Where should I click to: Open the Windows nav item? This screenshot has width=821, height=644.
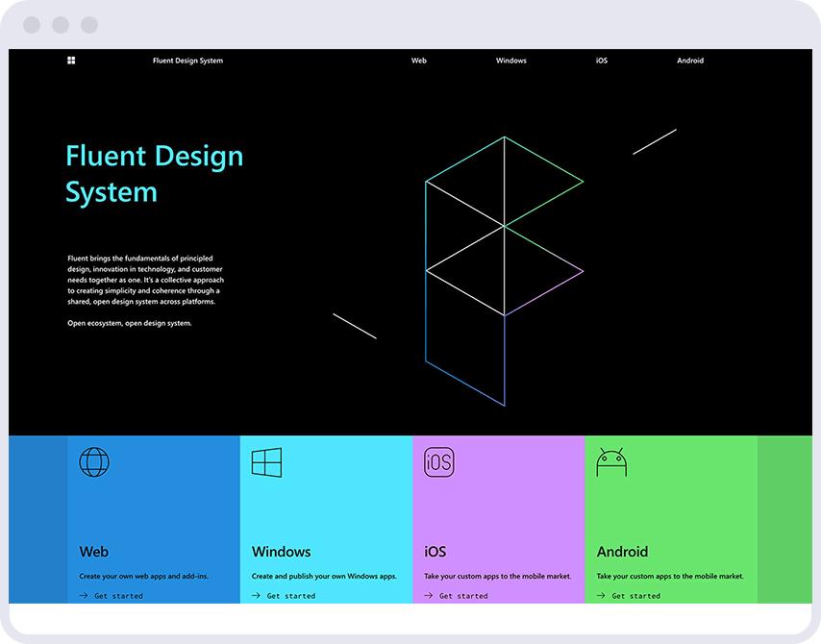pos(511,61)
